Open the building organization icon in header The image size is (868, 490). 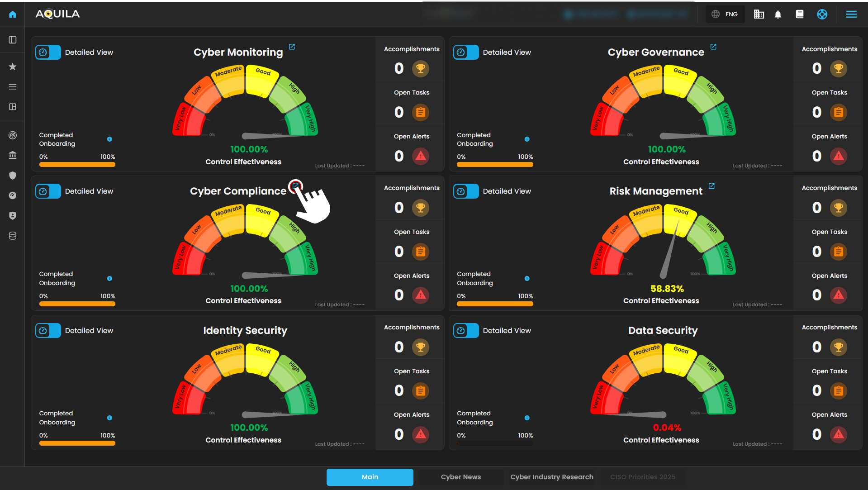click(759, 14)
